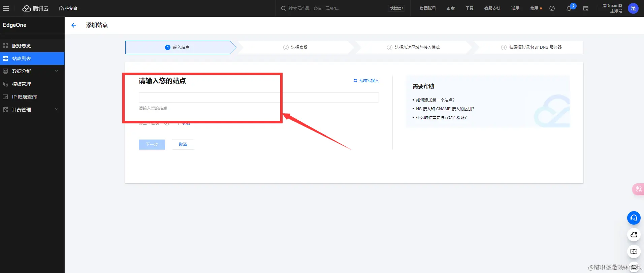Click the cloud shell window icon
Image resolution: width=644 pixels, height=273 pixels.
[x=586, y=9]
